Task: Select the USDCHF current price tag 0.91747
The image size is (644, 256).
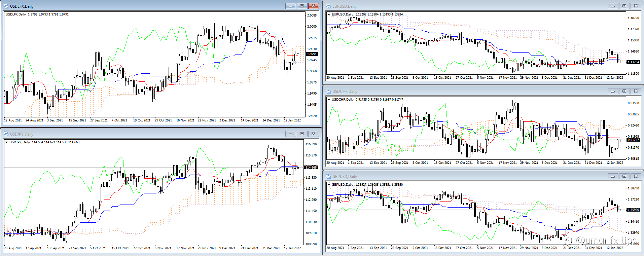Action: (x=633, y=140)
